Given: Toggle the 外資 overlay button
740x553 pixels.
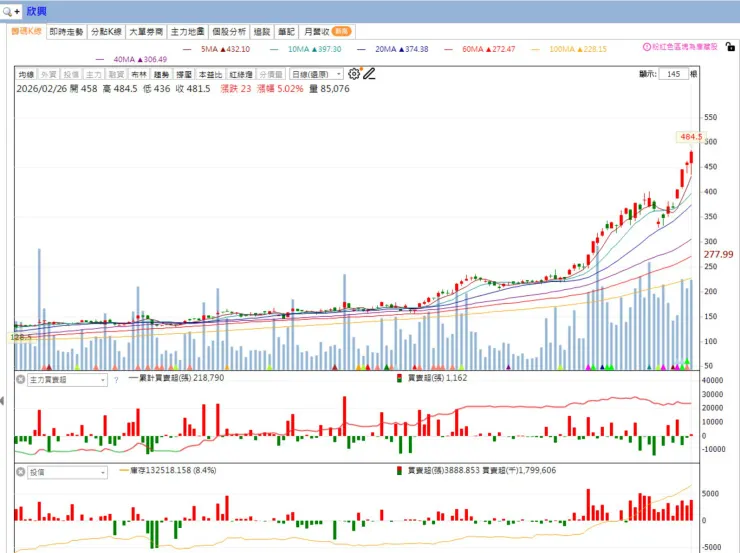Looking at the screenshot, I should click(49, 75).
